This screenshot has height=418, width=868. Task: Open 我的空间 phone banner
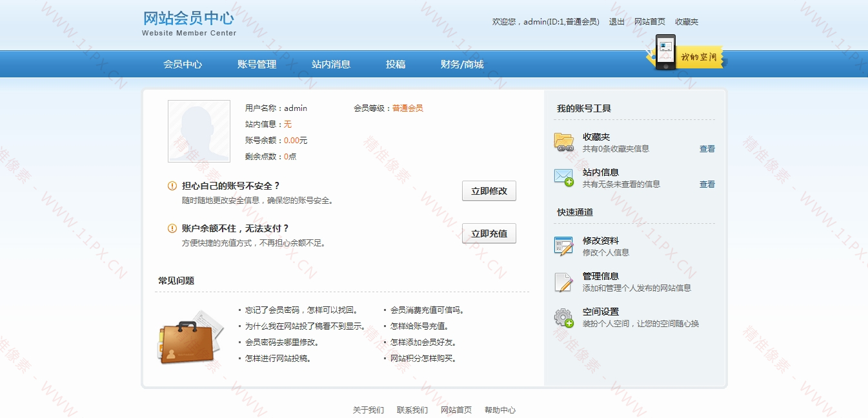(685, 53)
